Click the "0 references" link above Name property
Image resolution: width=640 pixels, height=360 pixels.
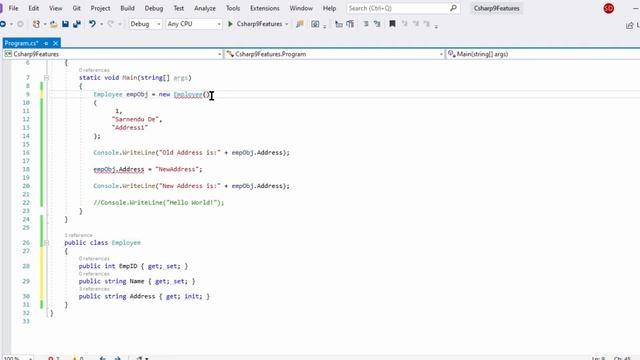pyautogui.click(x=94, y=273)
